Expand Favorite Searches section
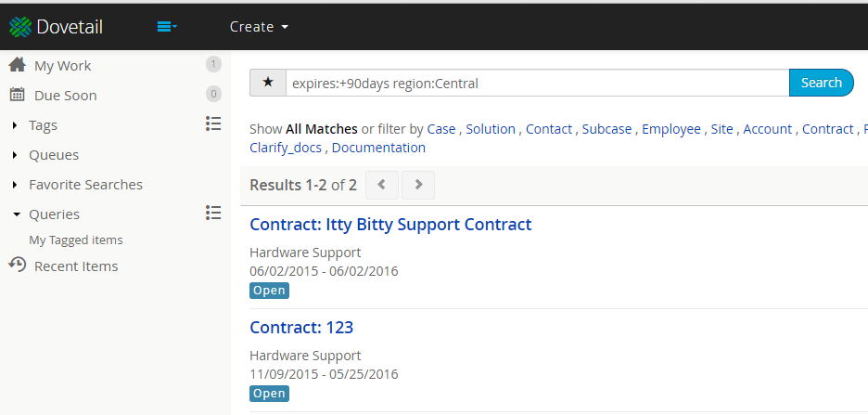This screenshot has width=868, height=415. pos(15,185)
